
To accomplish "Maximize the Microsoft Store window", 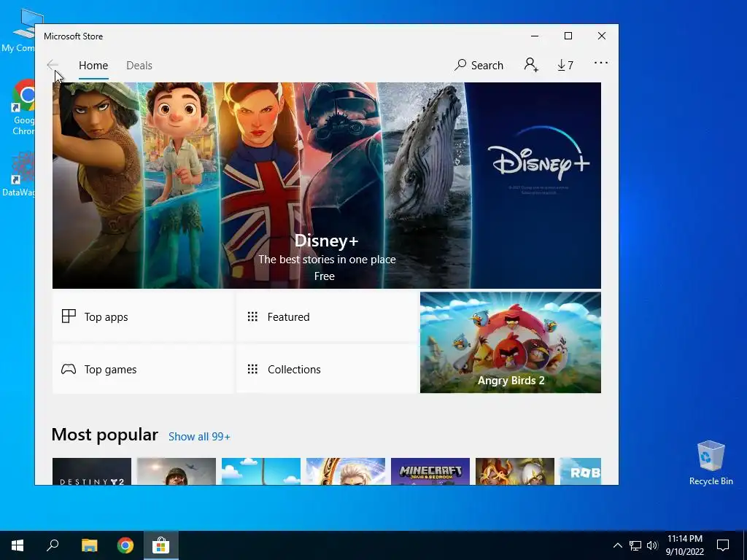I will point(568,36).
